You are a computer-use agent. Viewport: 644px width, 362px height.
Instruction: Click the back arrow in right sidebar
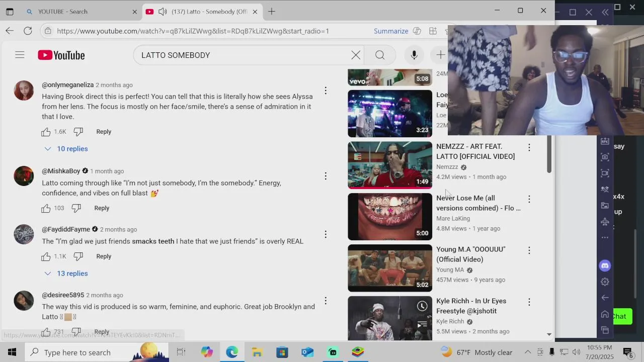point(605,298)
